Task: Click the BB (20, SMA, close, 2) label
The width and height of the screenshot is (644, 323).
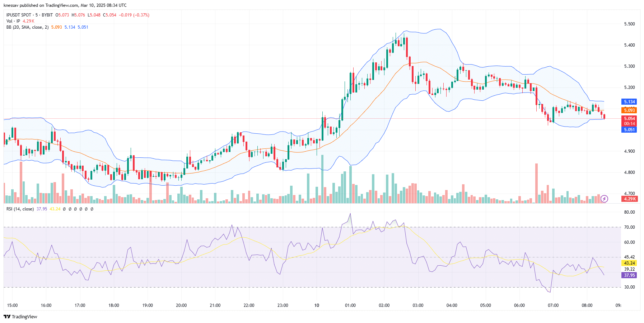Action: (x=27, y=27)
